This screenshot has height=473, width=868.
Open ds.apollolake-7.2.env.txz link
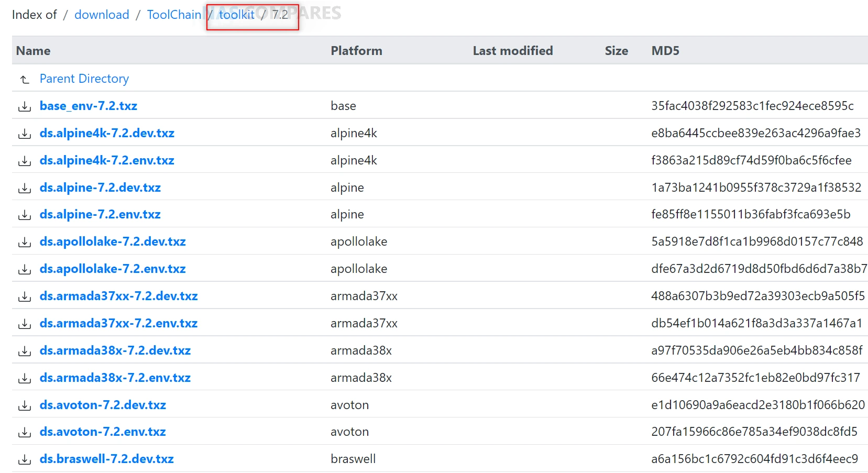coord(113,269)
